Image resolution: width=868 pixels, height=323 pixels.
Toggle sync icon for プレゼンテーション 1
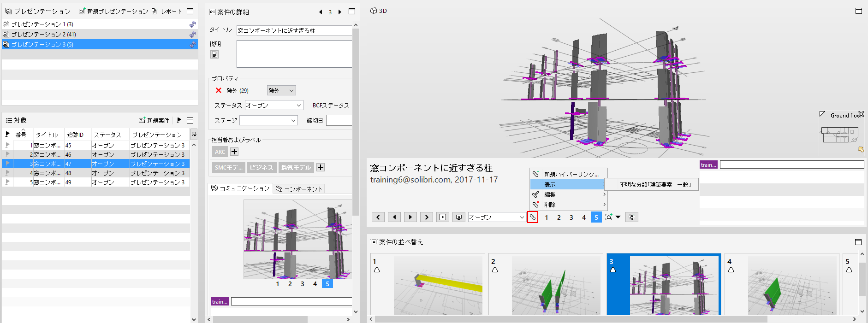[x=193, y=24]
